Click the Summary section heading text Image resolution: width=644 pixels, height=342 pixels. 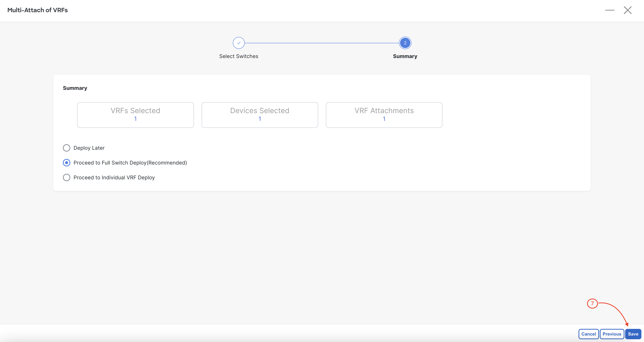click(x=75, y=88)
